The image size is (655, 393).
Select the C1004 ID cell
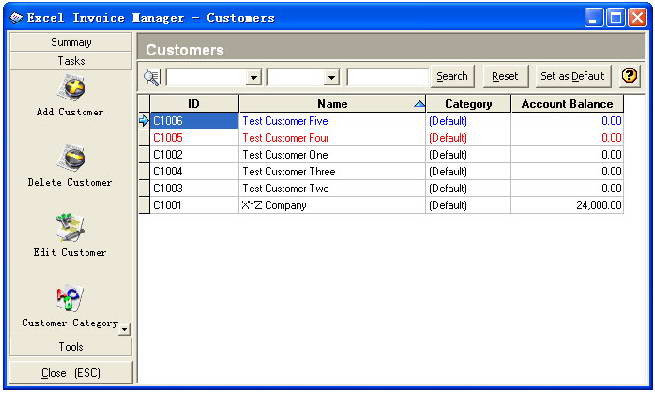194,172
